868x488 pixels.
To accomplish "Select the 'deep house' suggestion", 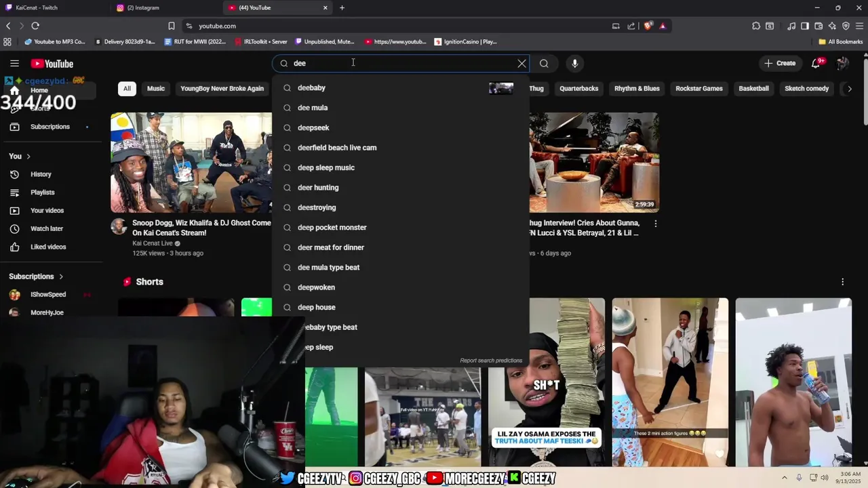I will (400, 308).
